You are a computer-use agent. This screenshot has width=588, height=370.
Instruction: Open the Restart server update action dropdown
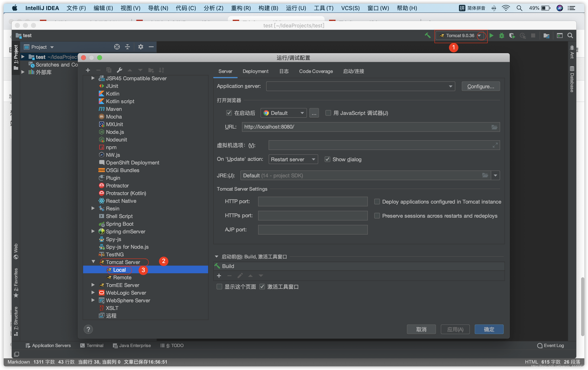tap(293, 159)
